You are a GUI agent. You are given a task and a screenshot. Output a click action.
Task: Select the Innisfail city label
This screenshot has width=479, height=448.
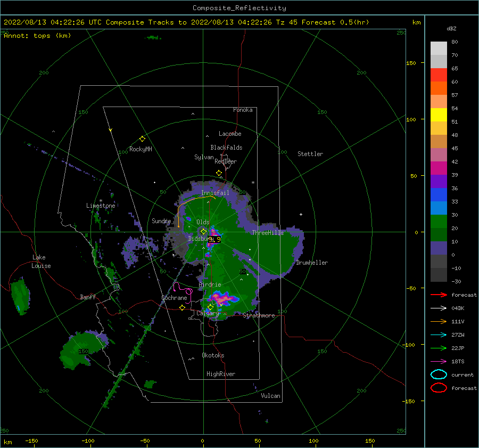[x=215, y=193]
